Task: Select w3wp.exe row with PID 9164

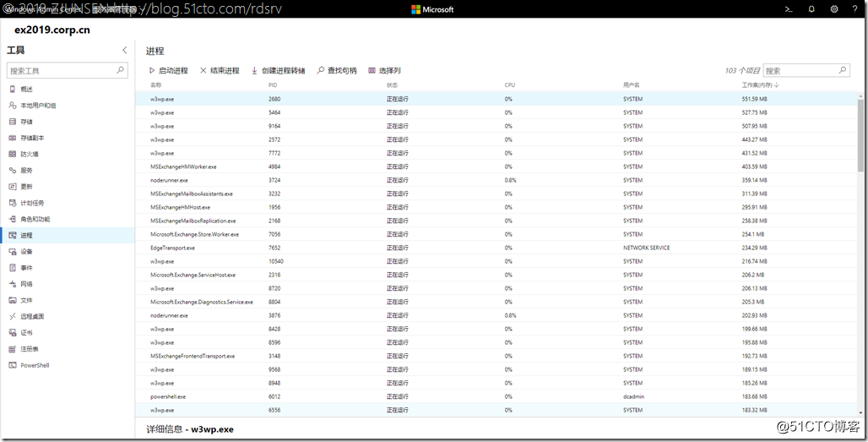Action: [x=496, y=126]
